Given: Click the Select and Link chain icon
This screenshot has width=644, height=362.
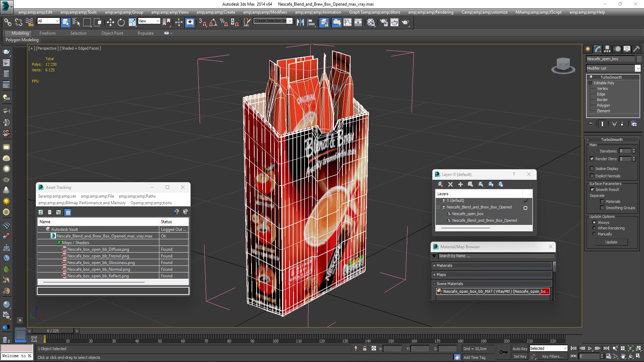Looking at the screenshot, I should click(x=8, y=22).
